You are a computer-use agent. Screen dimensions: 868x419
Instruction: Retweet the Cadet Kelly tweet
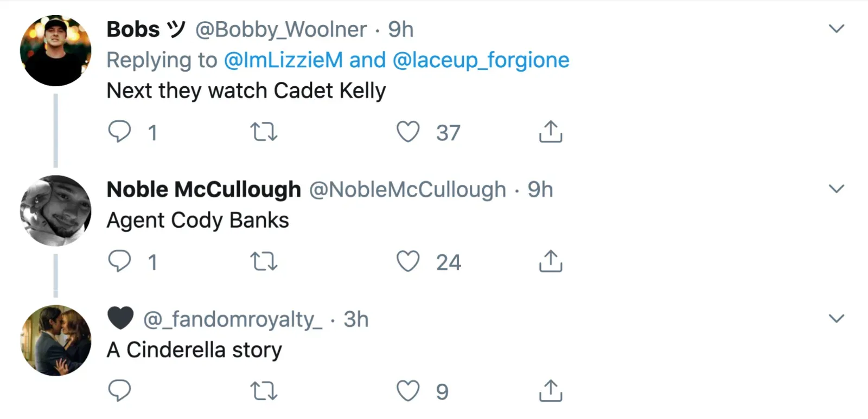click(264, 132)
